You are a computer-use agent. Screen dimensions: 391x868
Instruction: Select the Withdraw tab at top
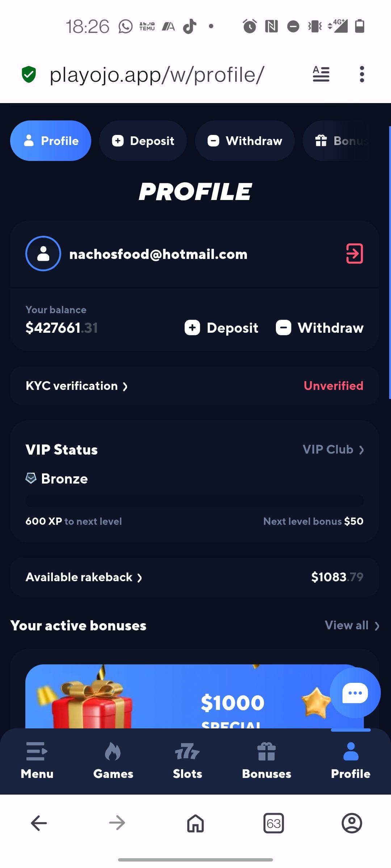[245, 141]
